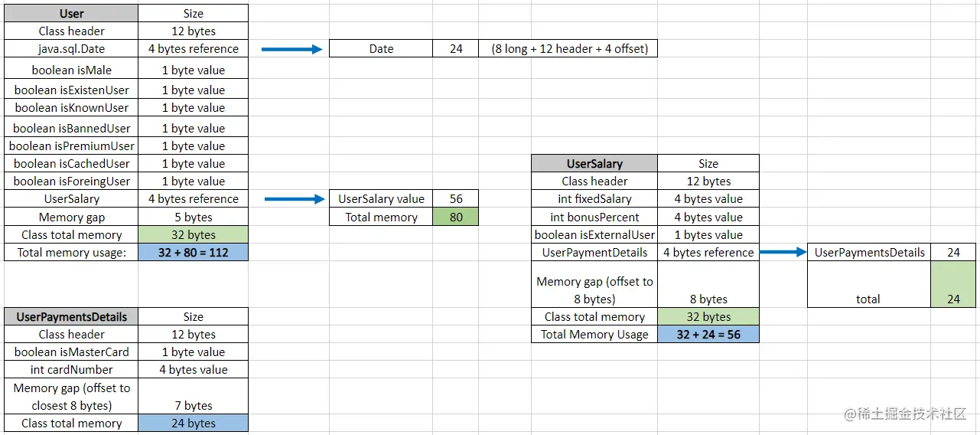Screen dimensions: 980x435
Task: Select the 'Date' cell
Action: click(x=381, y=48)
